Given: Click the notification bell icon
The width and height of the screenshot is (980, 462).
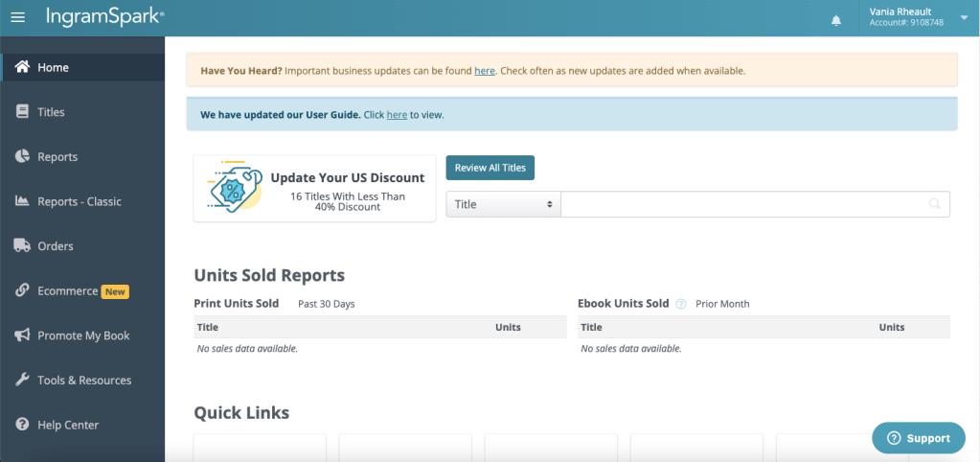Looking at the screenshot, I should tap(836, 19).
